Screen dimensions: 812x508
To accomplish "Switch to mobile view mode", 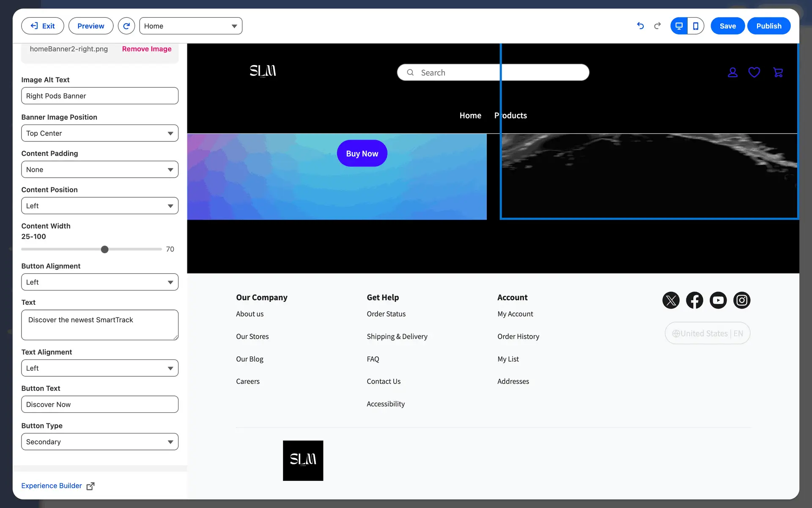I will click(696, 26).
